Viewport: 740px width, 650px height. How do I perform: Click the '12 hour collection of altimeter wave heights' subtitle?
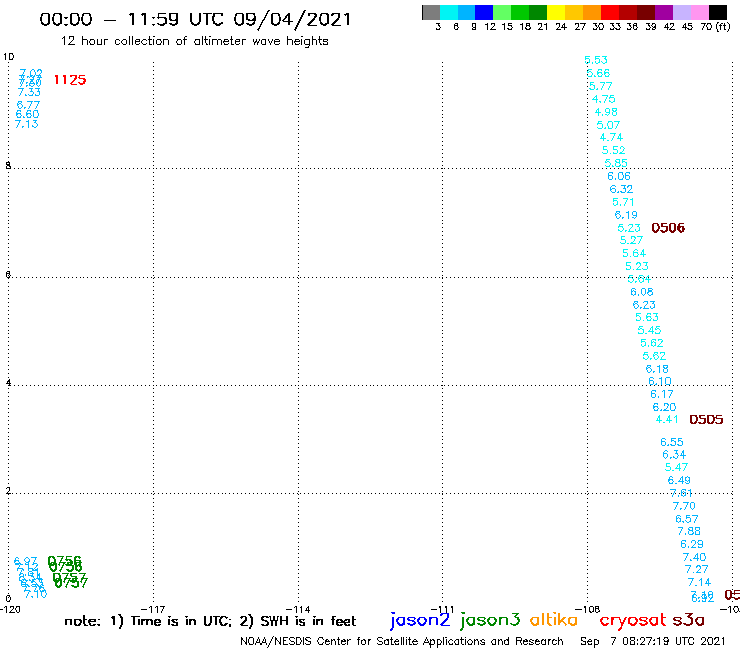tap(194, 41)
